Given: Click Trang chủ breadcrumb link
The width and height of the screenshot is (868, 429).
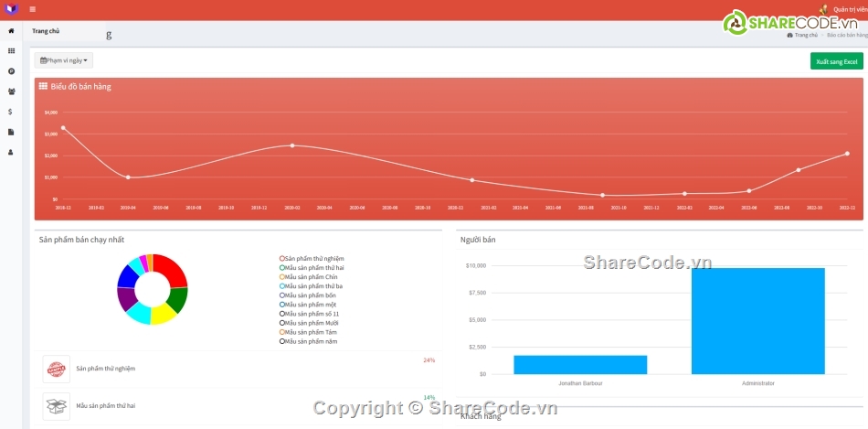Looking at the screenshot, I should [x=805, y=35].
